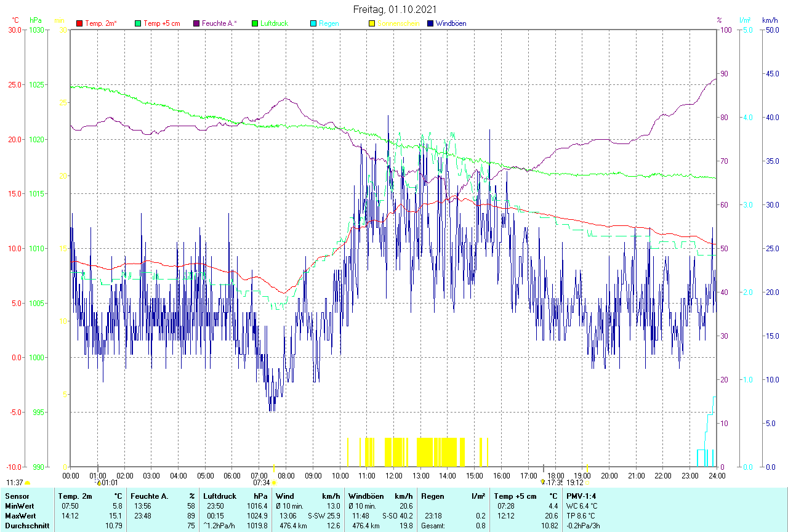788x532 pixels.
Task: Click the average temperature value '10.79'
Action: pos(115,526)
